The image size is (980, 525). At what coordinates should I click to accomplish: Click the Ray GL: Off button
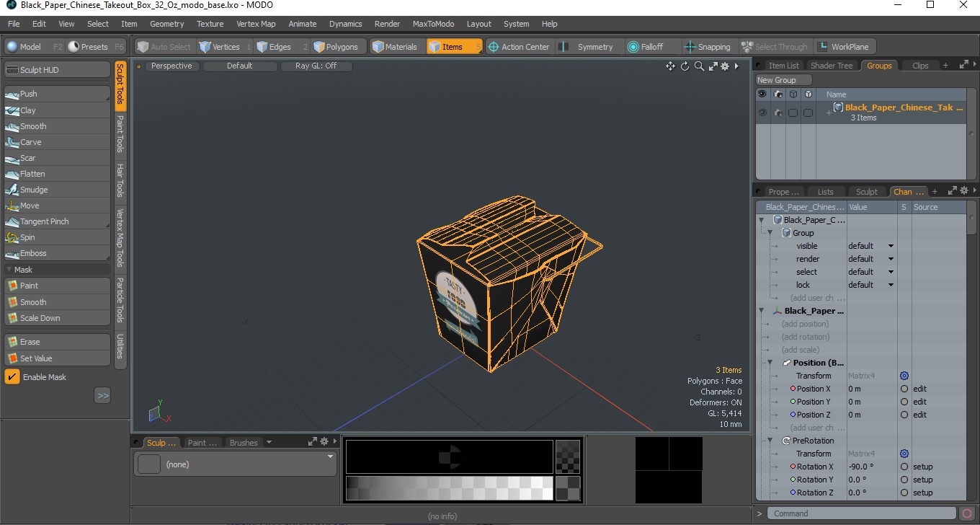click(316, 66)
